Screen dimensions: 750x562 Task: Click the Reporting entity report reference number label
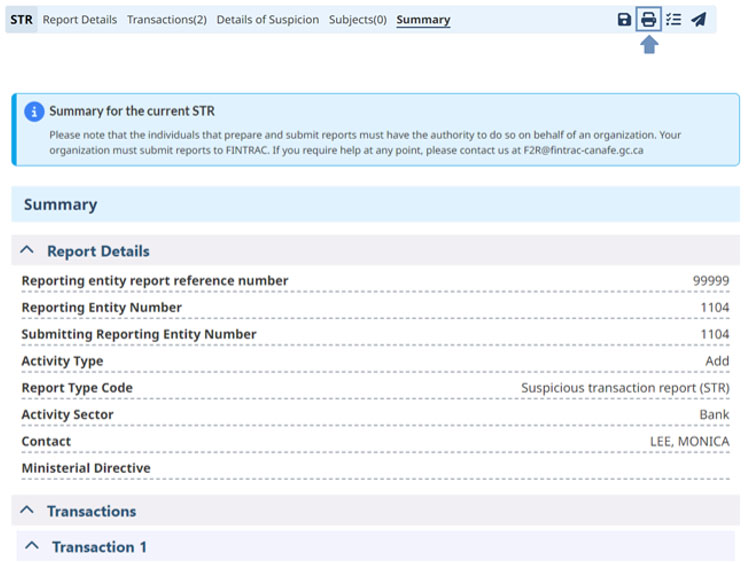point(155,281)
